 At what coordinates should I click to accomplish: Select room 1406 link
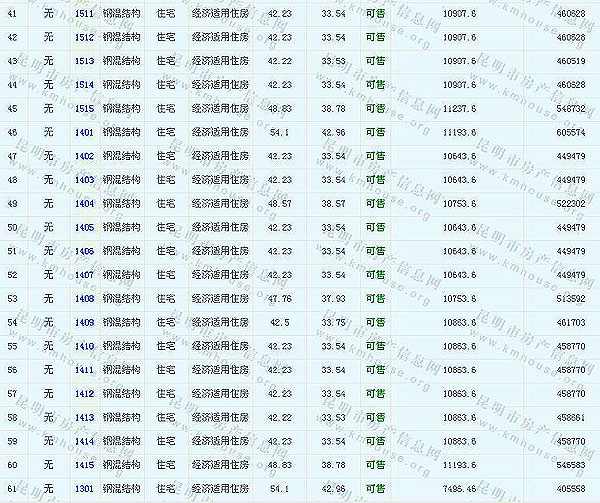tap(84, 251)
